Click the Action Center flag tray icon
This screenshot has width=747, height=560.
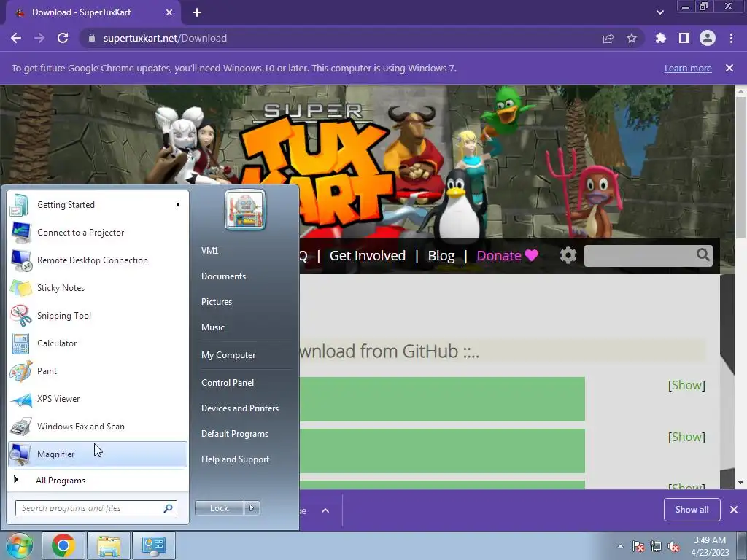pyautogui.click(x=638, y=546)
